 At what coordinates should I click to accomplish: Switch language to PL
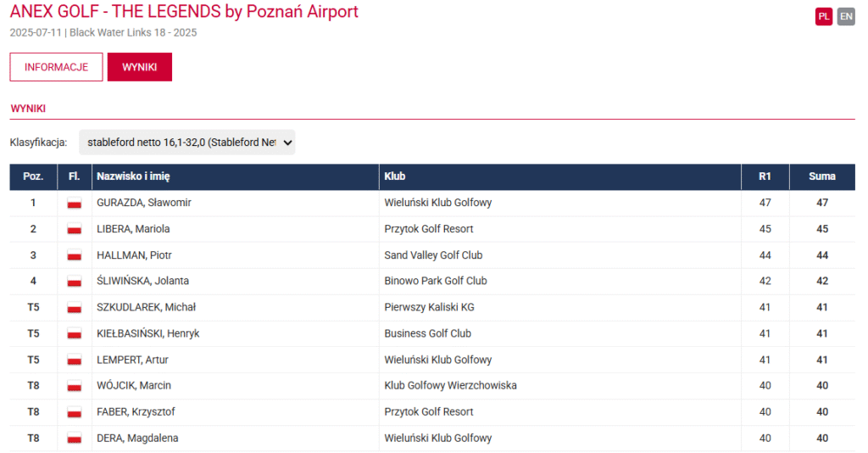(824, 17)
